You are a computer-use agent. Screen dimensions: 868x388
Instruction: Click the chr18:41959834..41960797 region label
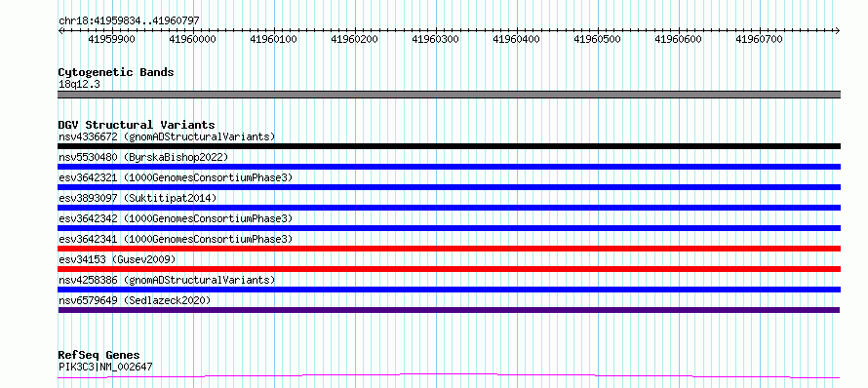click(x=129, y=20)
